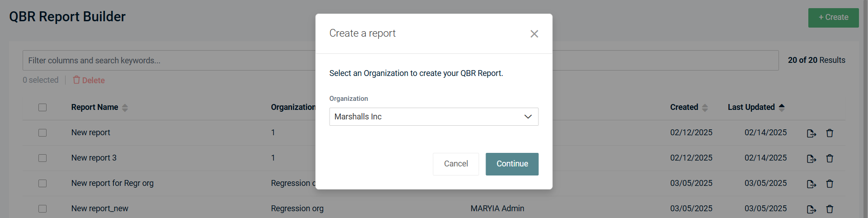Screen dimensions: 868x218
Task: Export the 'New report' row
Action: 811,133
